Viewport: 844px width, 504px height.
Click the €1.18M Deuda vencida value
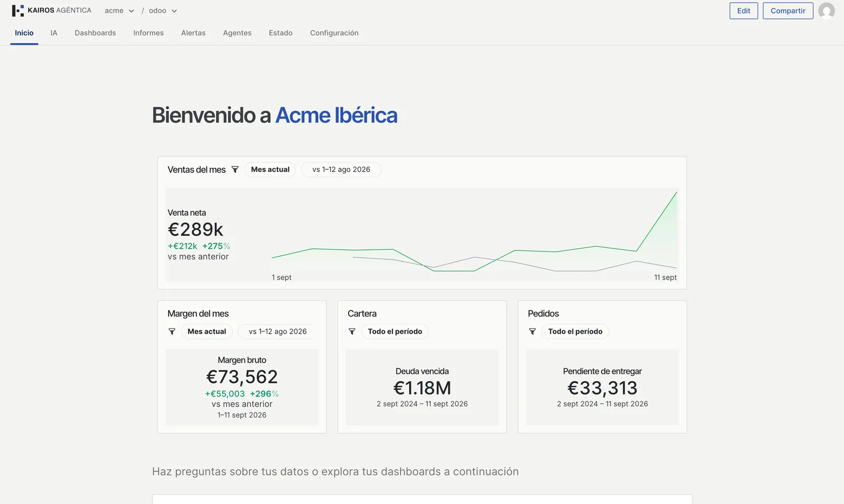point(422,388)
